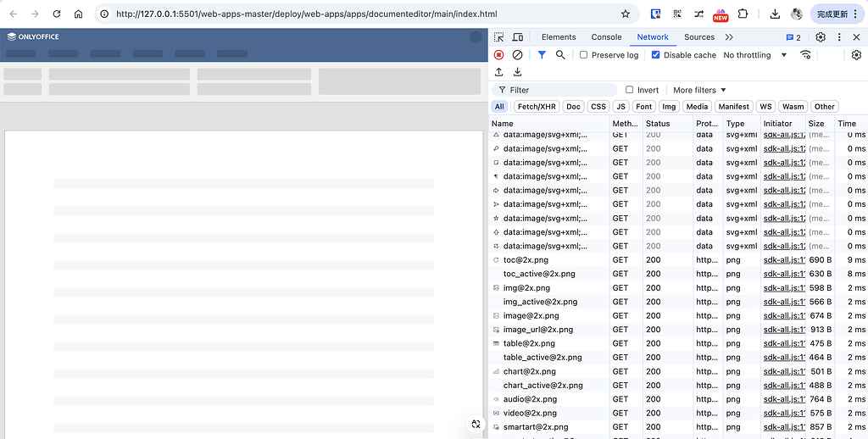Click the blue password manager extension icon
Image resolution: width=868 pixels, height=439 pixels.
point(655,14)
